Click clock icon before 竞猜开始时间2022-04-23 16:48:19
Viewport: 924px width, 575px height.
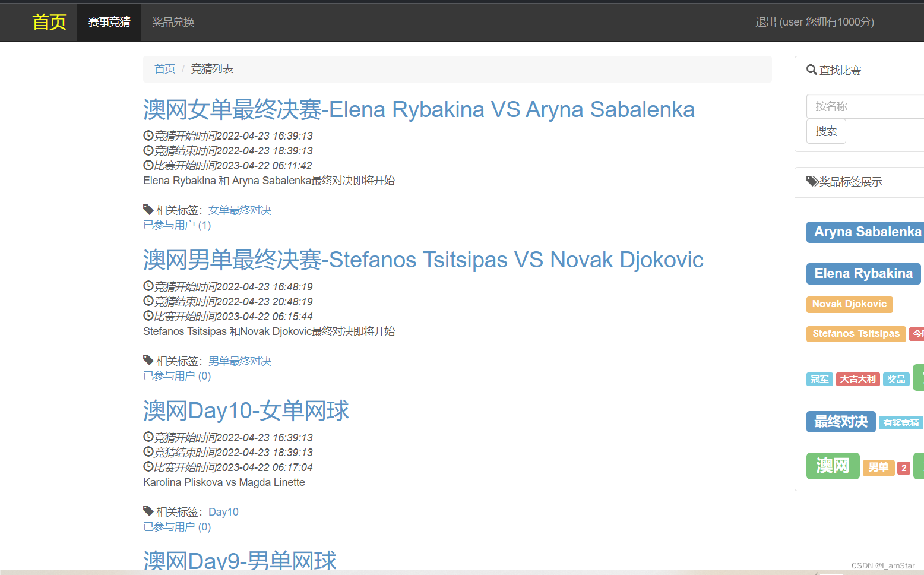pos(148,286)
